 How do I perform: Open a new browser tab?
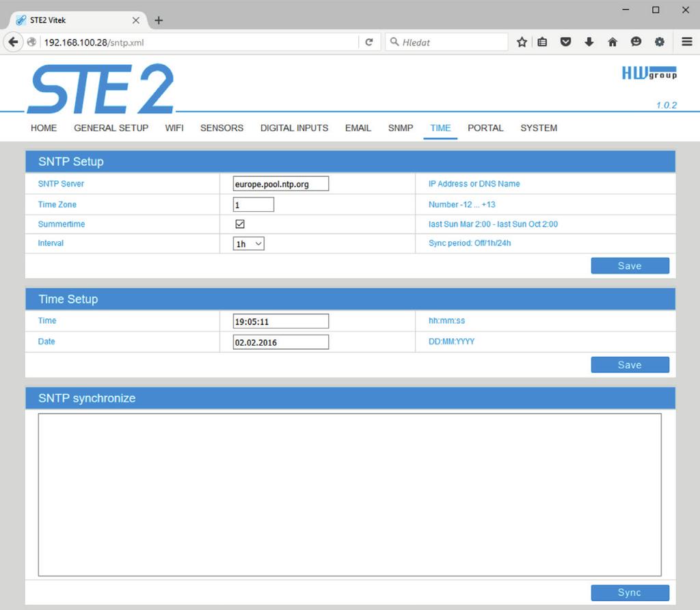point(159,20)
